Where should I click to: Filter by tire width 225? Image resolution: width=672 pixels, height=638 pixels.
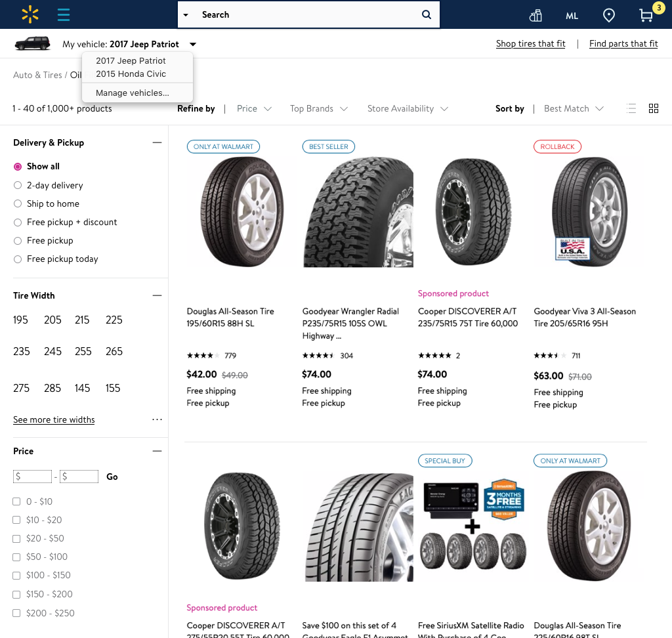pos(114,320)
